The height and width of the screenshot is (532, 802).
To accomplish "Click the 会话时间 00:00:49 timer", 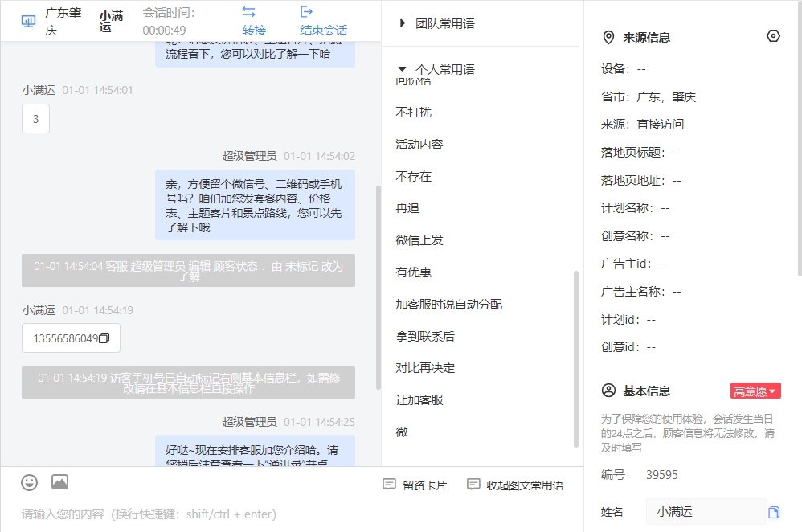I will point(168,21).
